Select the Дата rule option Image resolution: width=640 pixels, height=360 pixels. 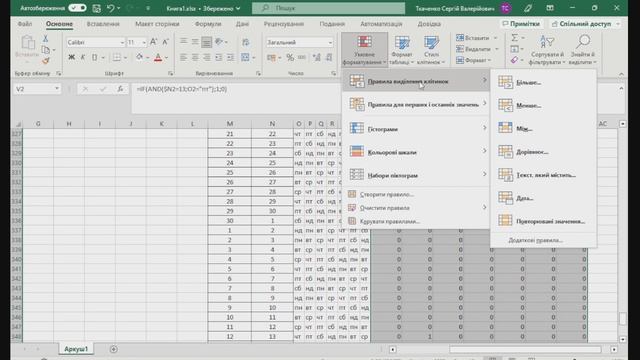(x=543, y=198)
